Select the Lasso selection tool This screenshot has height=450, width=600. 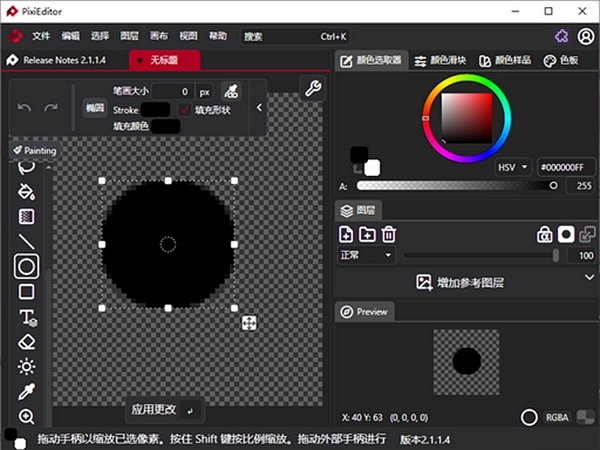[x=26, y=167]
